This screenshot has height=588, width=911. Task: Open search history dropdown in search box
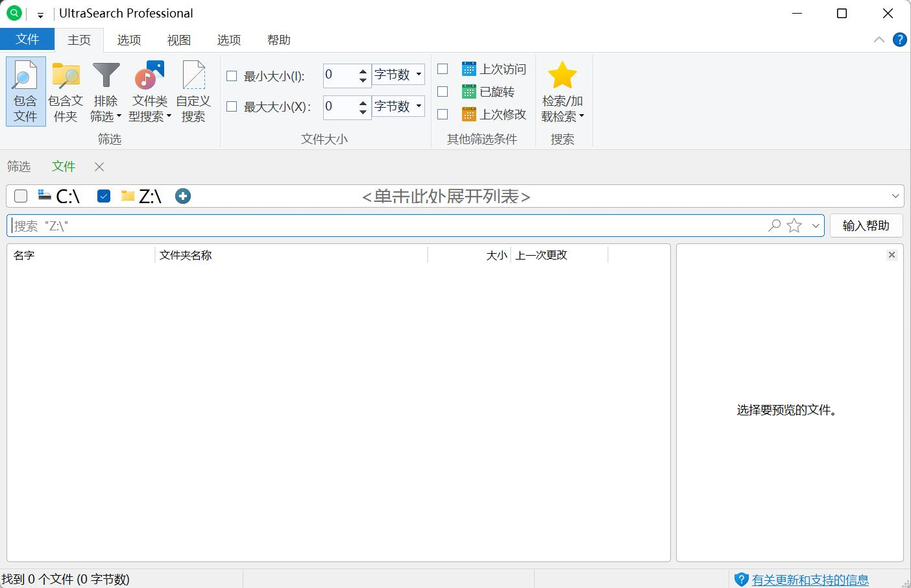(816, 226)
